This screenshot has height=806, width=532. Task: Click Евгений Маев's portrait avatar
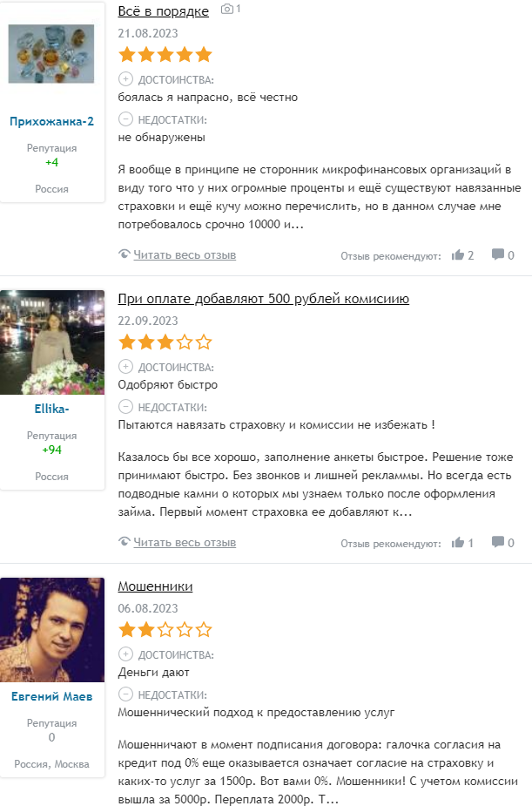[52, 630]
